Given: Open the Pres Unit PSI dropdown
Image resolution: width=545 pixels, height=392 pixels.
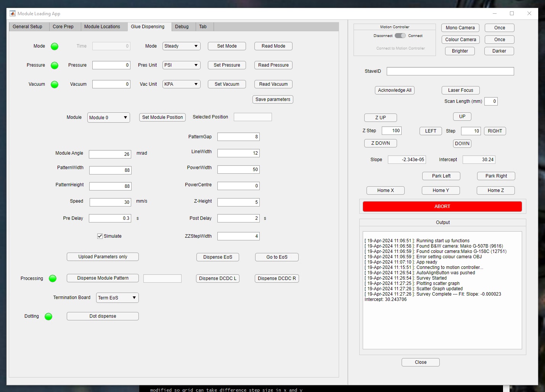Looking at the screenshot, I should (182, 65).
